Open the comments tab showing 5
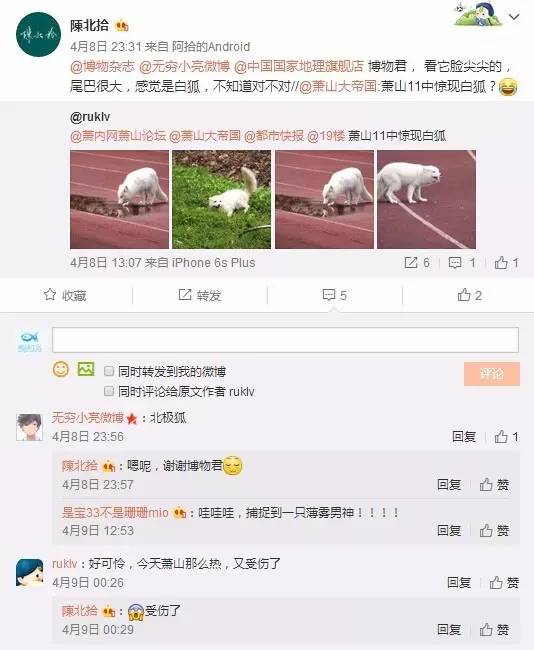 [x=335, y=295]
